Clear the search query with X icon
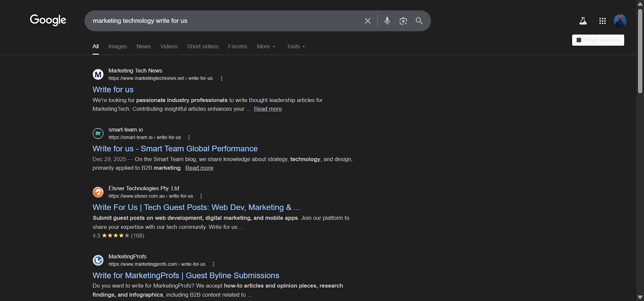 [367, 21]
